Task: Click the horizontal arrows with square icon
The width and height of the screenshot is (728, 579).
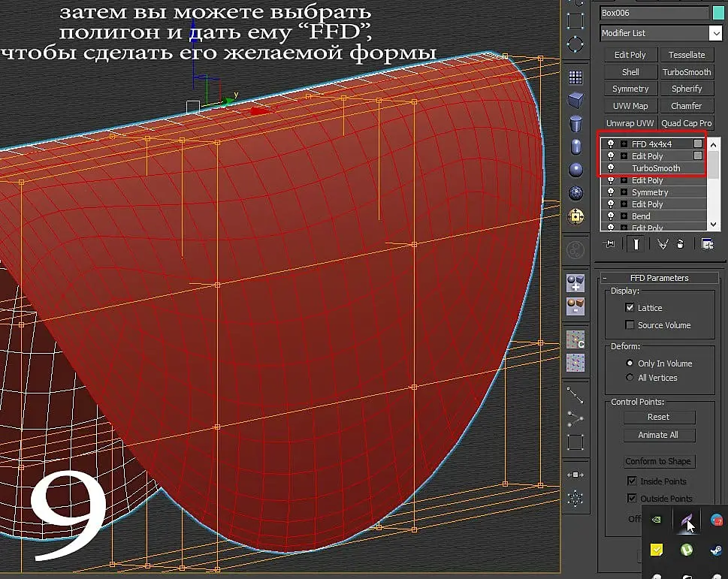Action: pos(575,475)
